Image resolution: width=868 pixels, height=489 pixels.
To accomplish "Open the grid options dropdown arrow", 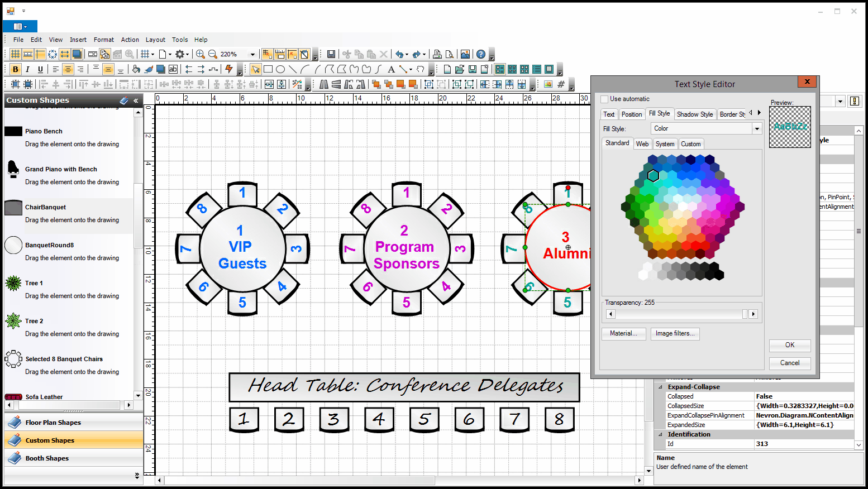I will (x=153, y=55).
